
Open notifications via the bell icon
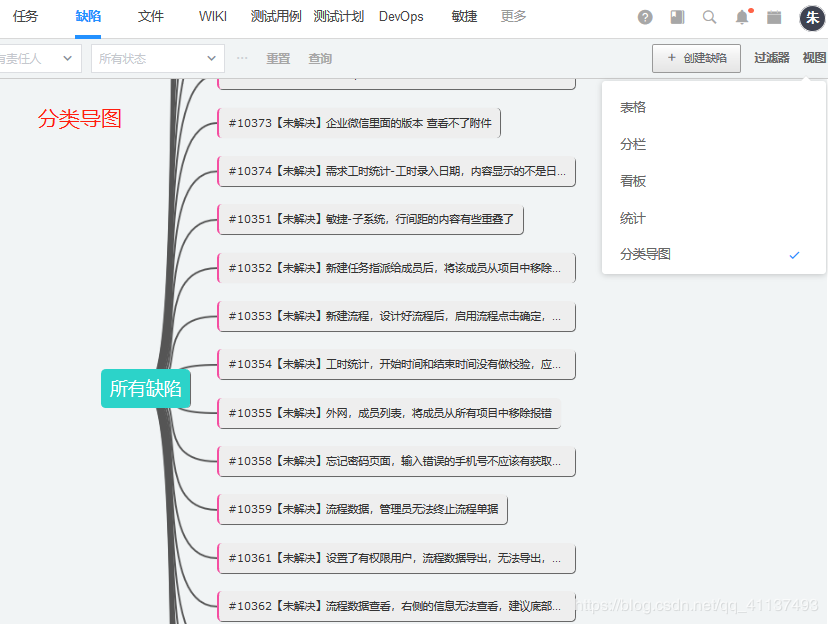coord(742,17)
